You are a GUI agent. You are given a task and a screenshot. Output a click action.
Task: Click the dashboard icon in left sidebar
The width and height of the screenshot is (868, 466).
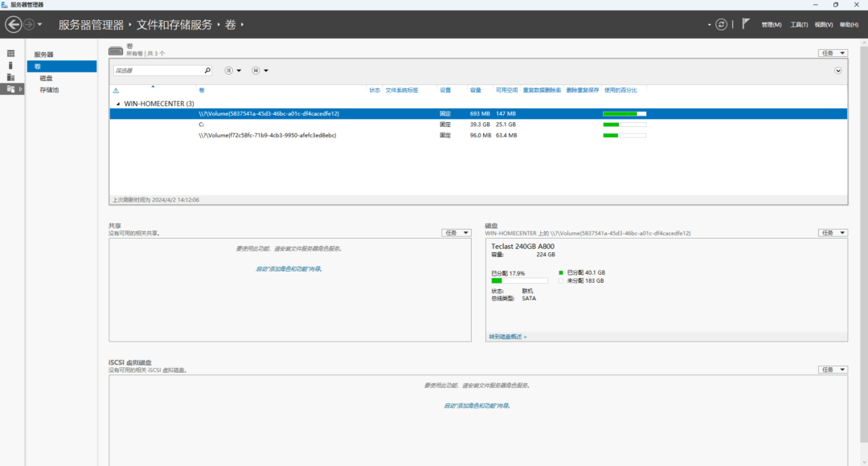[10, 54]
